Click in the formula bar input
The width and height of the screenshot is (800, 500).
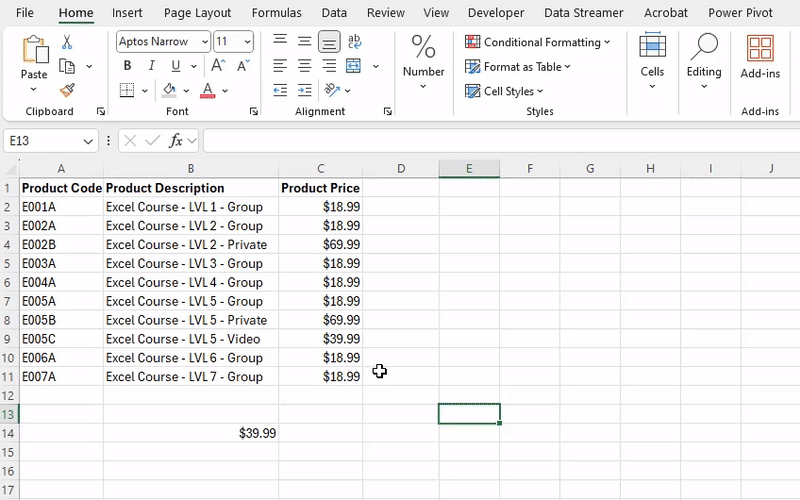coord(502,141)
